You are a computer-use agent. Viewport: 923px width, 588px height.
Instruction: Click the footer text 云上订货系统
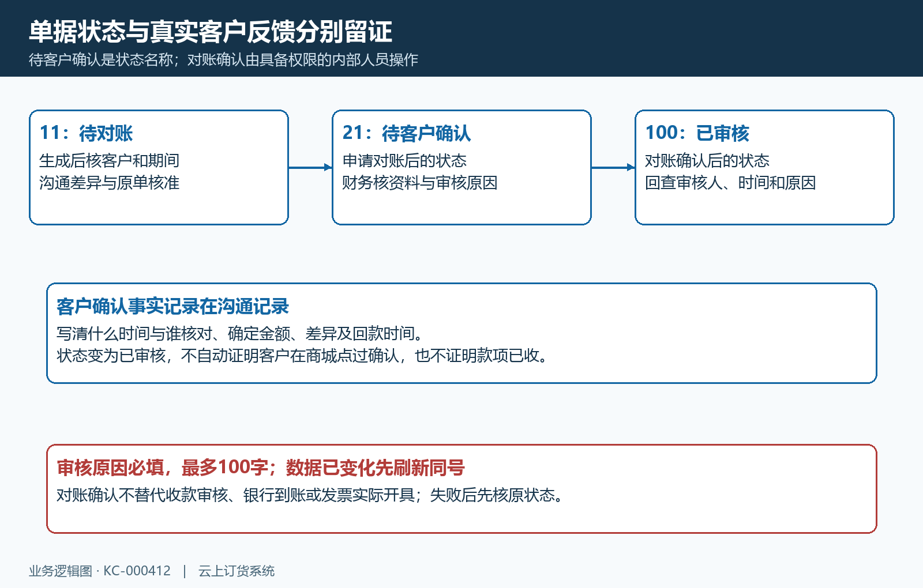click(x=237, y=571)
